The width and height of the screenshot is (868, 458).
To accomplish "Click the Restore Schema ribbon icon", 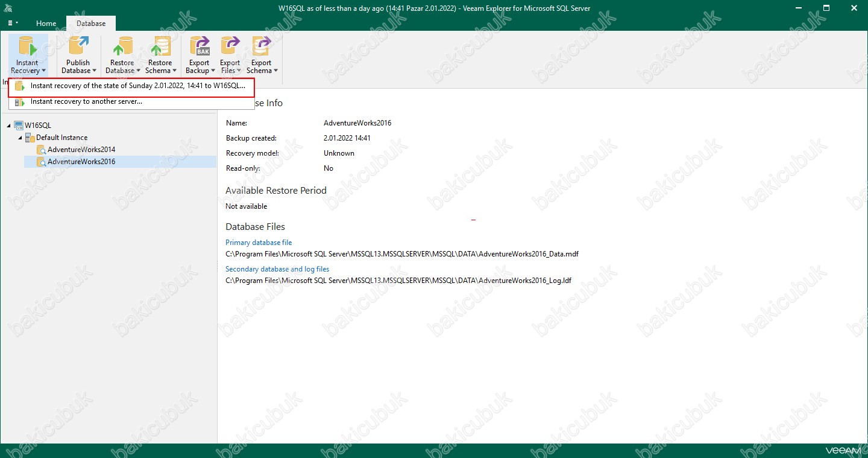I will pos(160,46).
